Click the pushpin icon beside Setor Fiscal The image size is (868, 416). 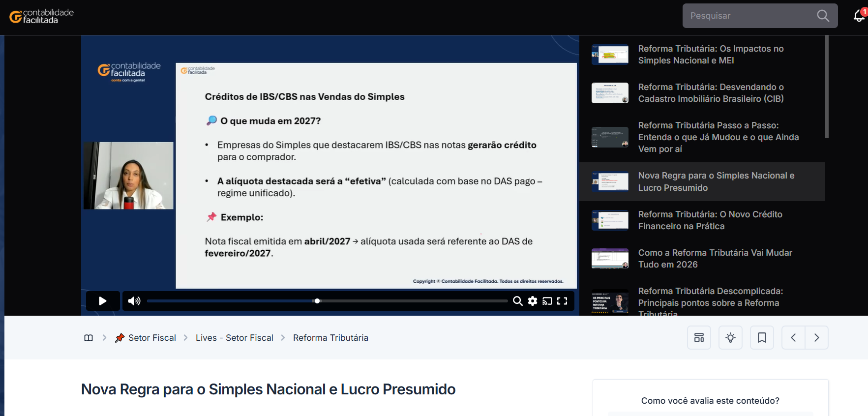click(x=120, y=338)
